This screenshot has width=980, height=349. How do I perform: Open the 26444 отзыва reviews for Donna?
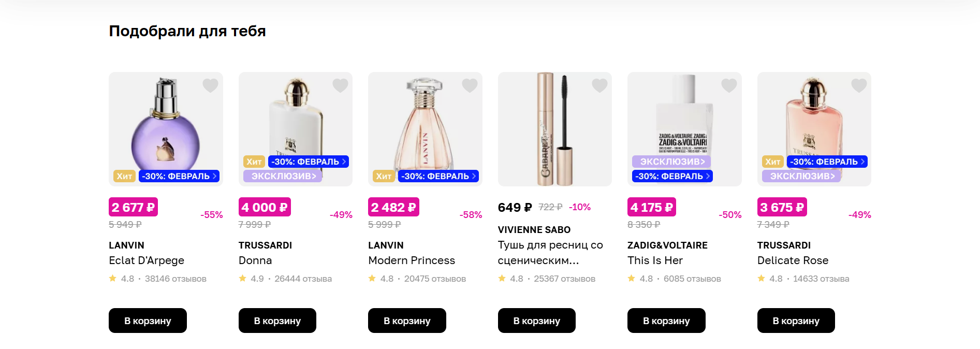[303, 279]
